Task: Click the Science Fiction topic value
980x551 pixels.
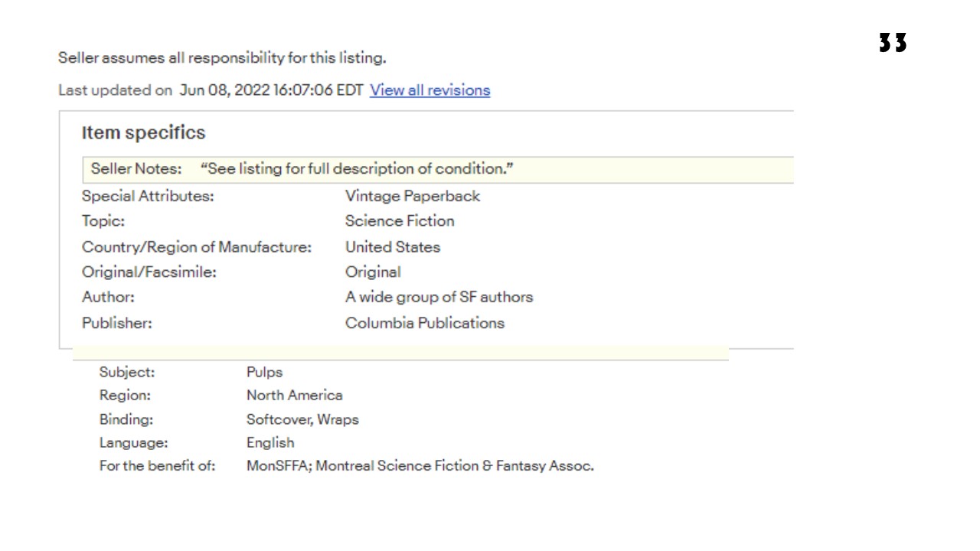Action: [x=399, y=221]
